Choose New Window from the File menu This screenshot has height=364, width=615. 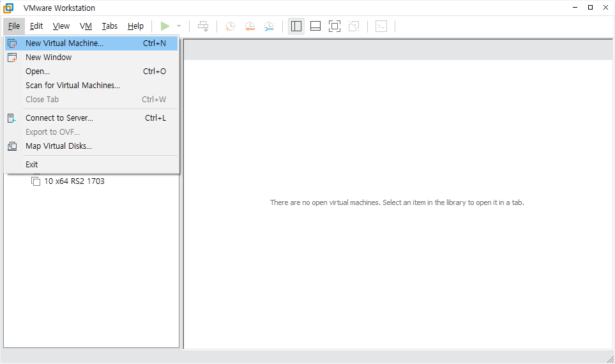[91, 57]
